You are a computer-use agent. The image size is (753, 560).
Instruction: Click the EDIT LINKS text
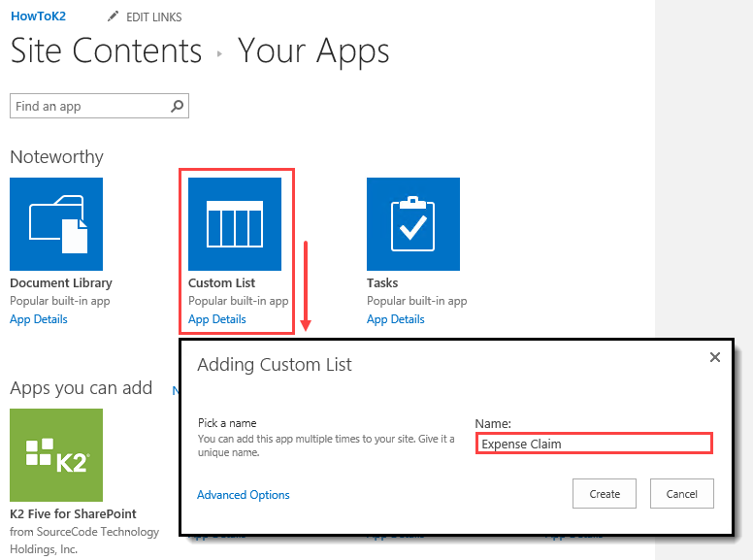[x=154, y=16]
